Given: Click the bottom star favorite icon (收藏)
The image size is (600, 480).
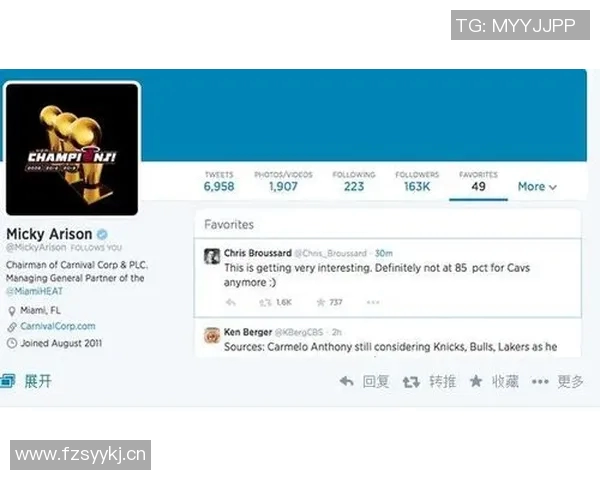Looking at the screenshot, I should [476, 381].
